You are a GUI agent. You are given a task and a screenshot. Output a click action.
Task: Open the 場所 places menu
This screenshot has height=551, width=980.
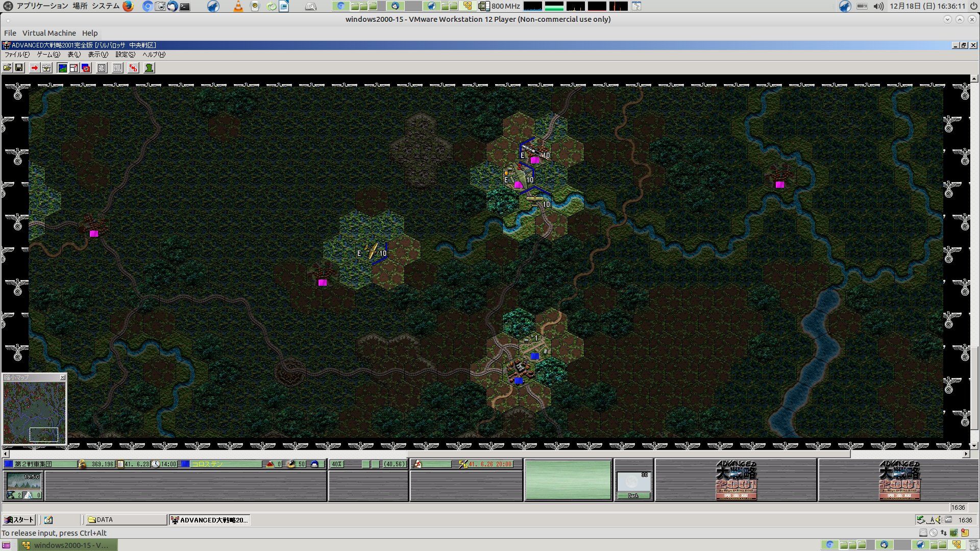click(80, 6)
